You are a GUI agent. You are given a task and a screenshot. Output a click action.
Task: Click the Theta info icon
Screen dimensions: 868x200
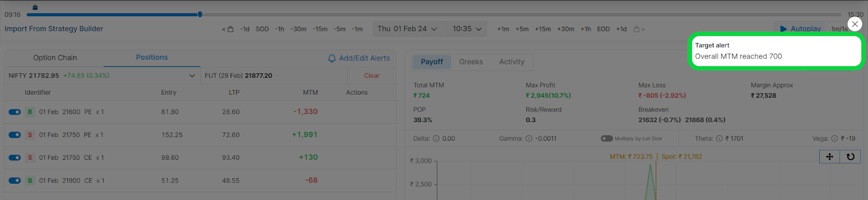[719, 139]
